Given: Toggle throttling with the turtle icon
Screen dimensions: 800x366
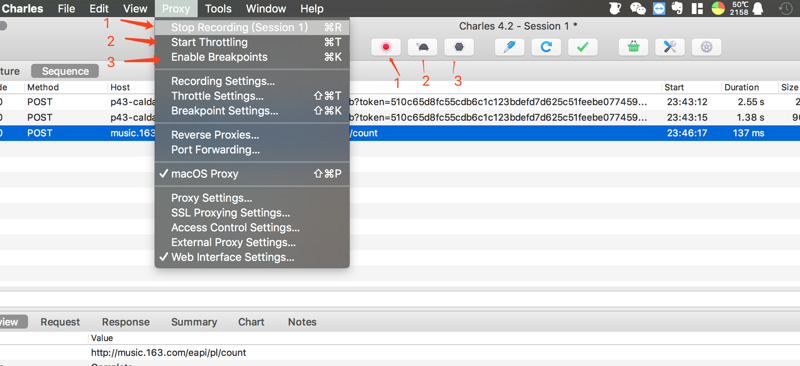Looking at the screenshot, I should [x=422, y=47].
